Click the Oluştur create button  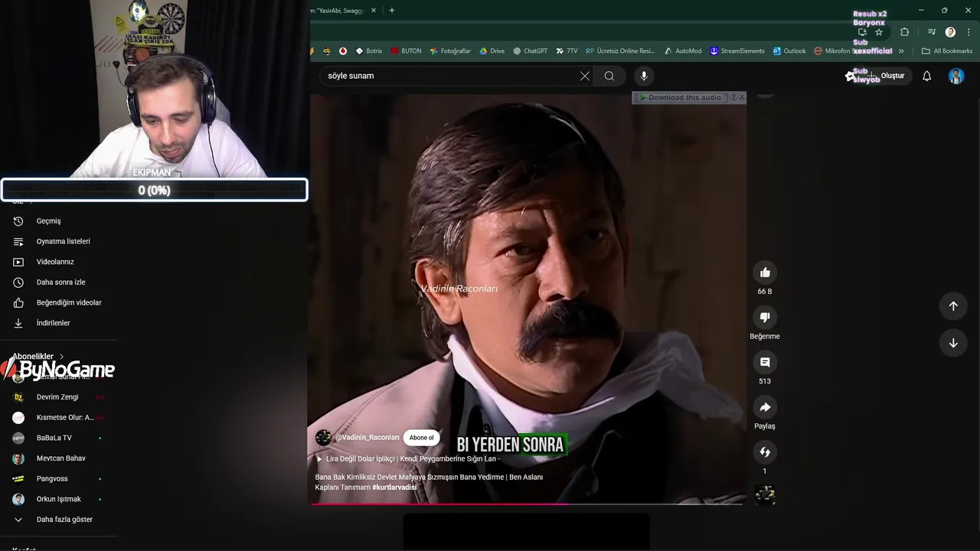click(x=886, y=76)
